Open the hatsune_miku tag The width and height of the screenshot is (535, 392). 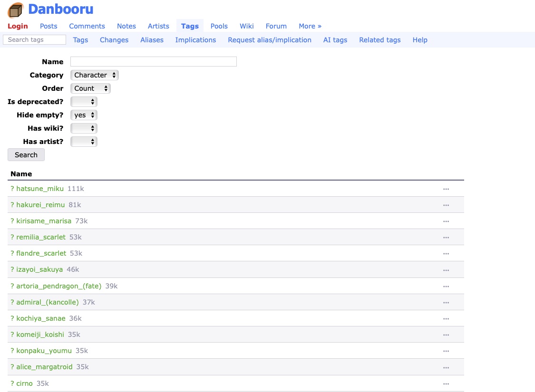coord(40,189)
